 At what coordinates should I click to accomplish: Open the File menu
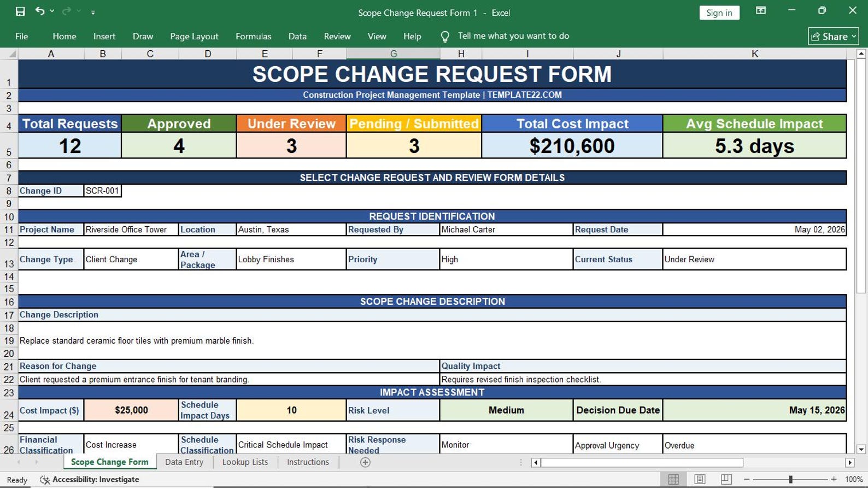click(22, 36)
